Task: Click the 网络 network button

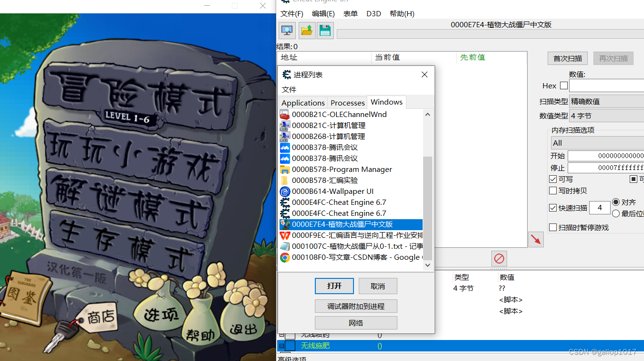Action: 356,323
